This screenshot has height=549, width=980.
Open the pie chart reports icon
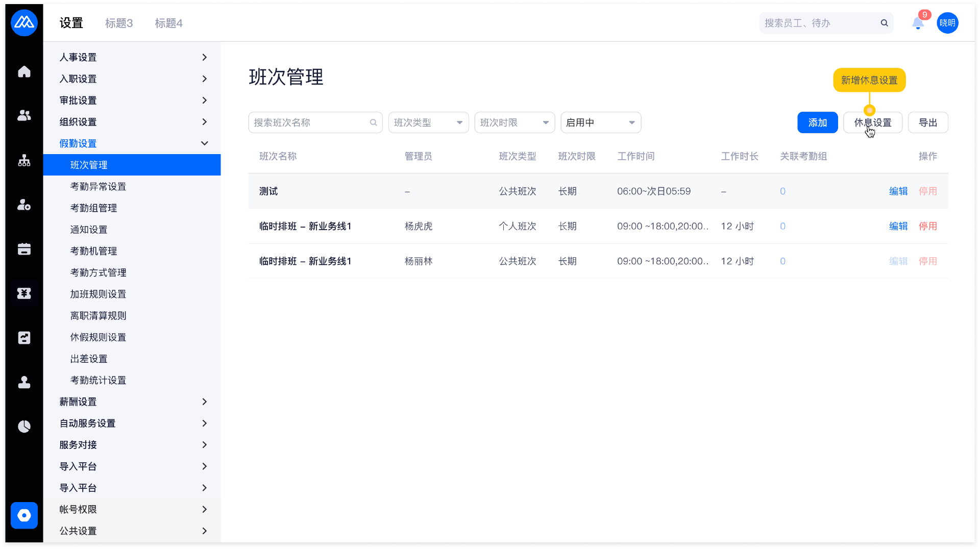[24, 427]
